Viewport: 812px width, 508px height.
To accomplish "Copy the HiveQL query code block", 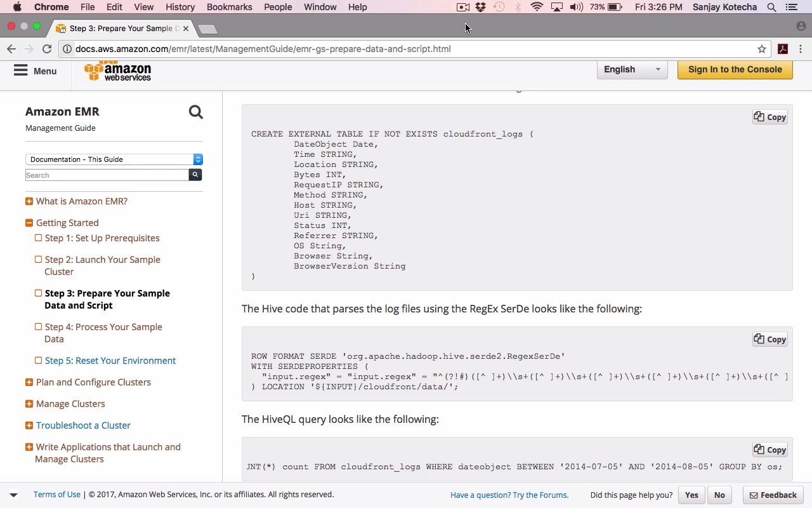I will coord(770,450).
